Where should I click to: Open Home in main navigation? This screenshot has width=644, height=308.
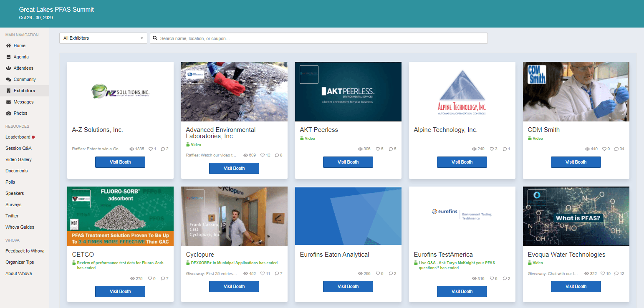coord(19,45)
